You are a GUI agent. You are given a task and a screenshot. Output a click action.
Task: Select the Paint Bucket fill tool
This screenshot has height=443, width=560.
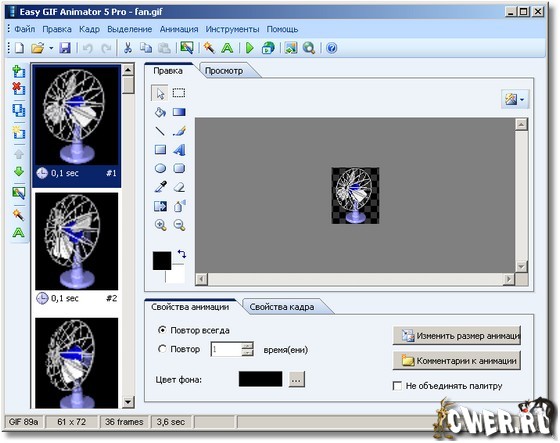pyautogui.click(x=160, y=112)
